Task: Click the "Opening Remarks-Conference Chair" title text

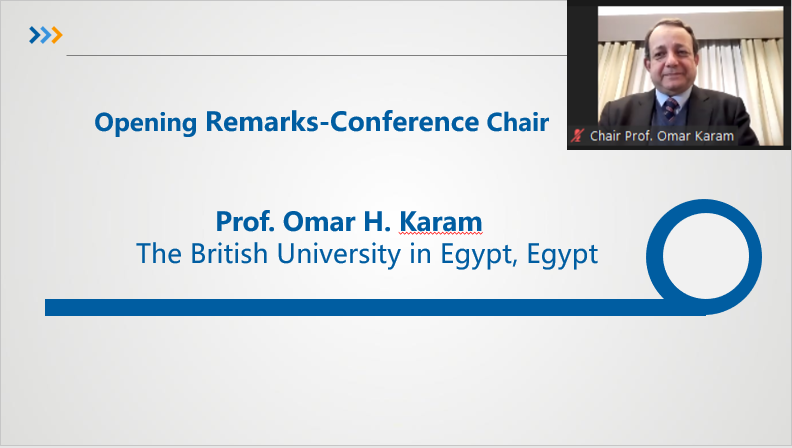Action: tap(322, 122)
